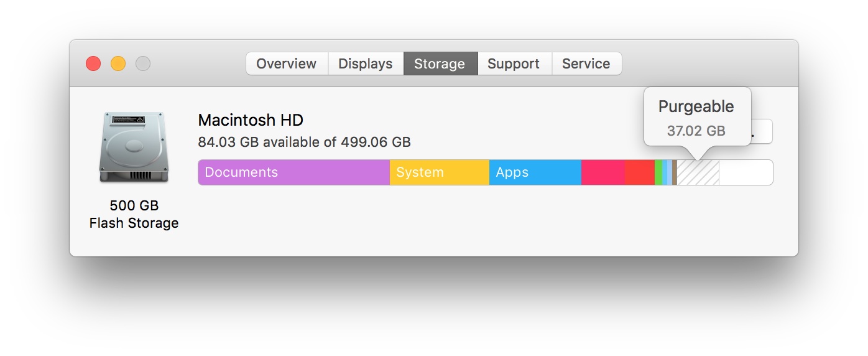868x356 pixels.
Task: Click the green storage bar segment
Action: click(658, 172)
